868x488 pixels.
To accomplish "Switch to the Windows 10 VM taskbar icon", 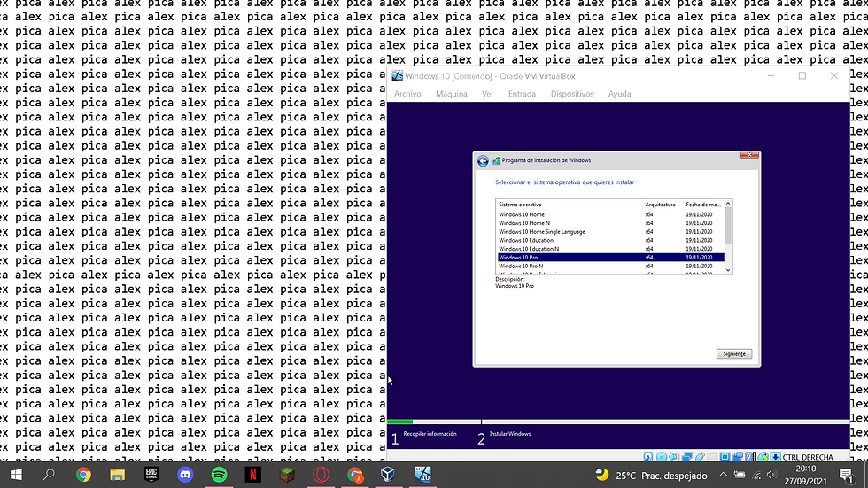I will tap(422, 475).
